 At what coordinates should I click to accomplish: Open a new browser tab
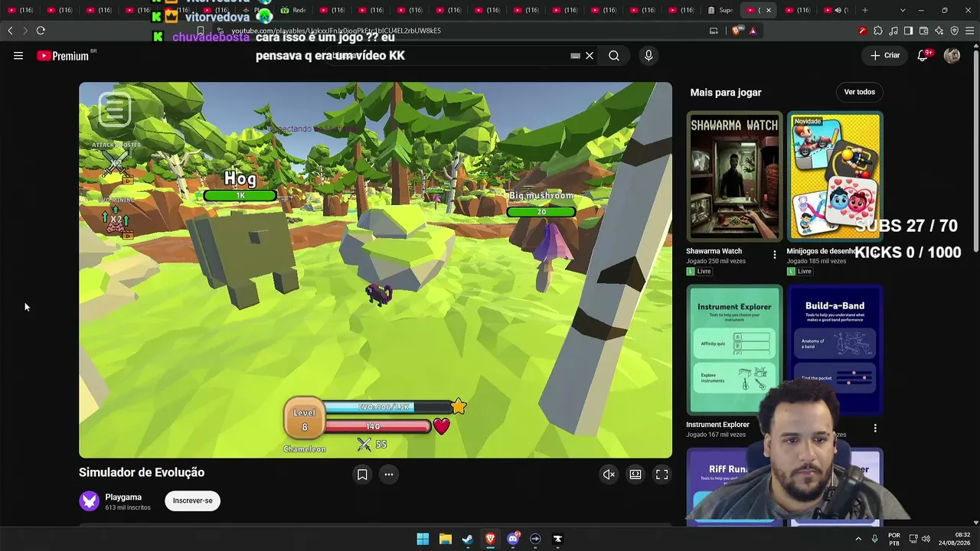[x=865, y=10]
